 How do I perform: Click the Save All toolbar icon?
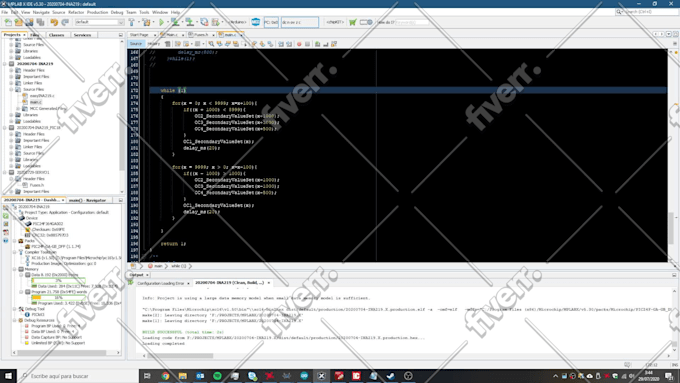(x=40, y=22)
